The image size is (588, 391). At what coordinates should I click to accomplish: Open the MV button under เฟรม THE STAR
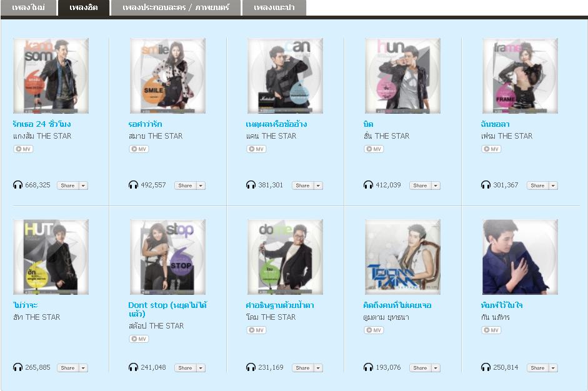pyautogui.click(x=491, y=149)
